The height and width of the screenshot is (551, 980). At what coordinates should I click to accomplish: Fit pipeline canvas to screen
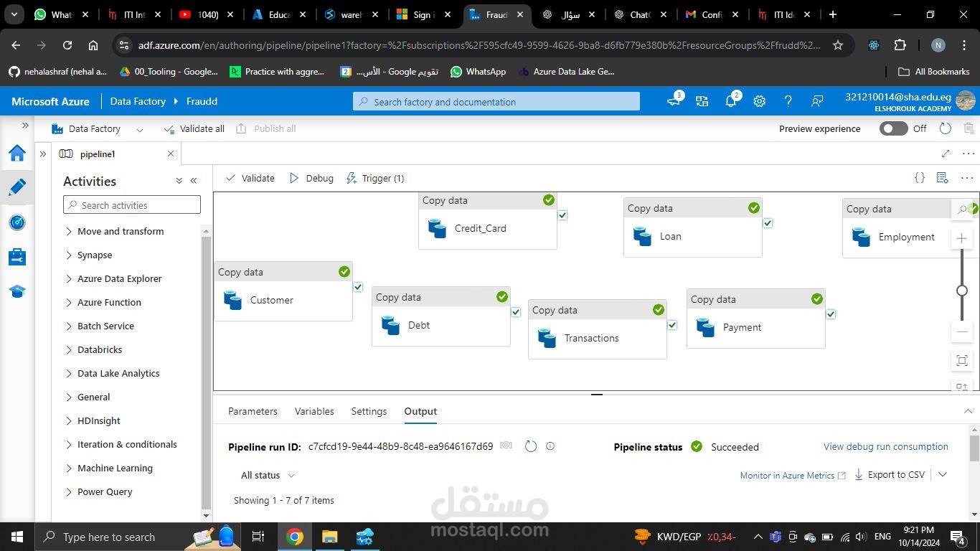[962, 360]
